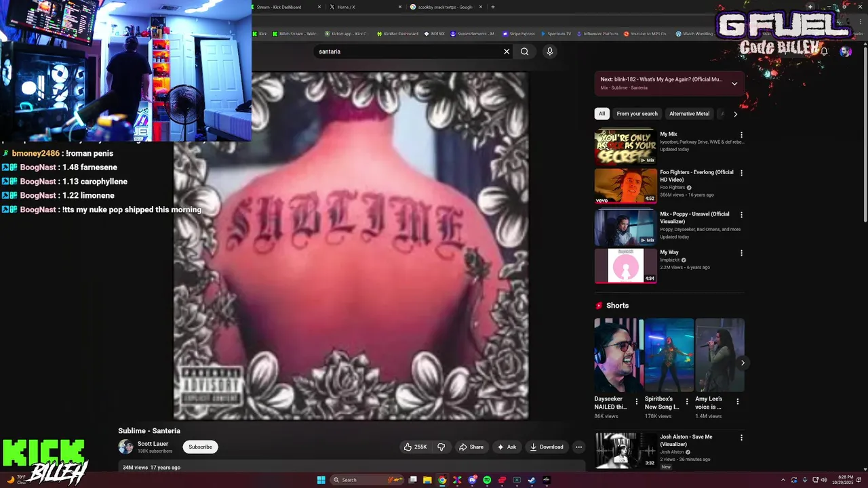Screen dimensions: 868x488
Task: Open options menu for Mix - Poppy - Unravel
Action: [x=741, y=215]
